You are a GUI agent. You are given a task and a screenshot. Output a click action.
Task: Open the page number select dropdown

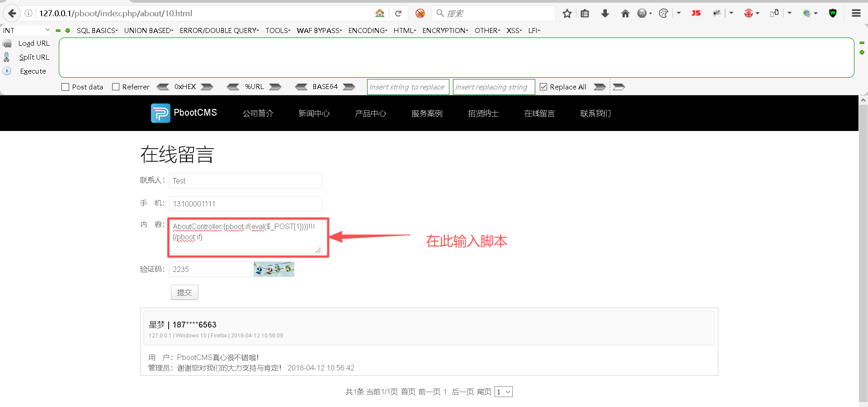point(504,392)
